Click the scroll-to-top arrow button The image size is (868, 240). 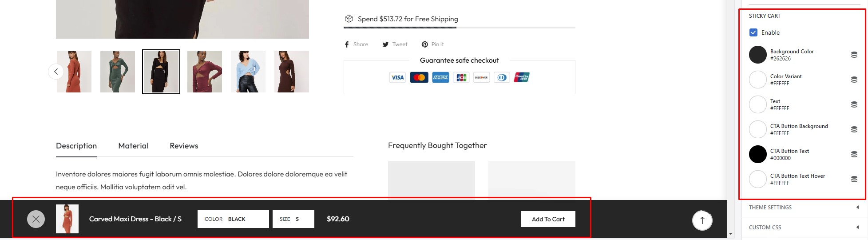[x=702, y=220]
